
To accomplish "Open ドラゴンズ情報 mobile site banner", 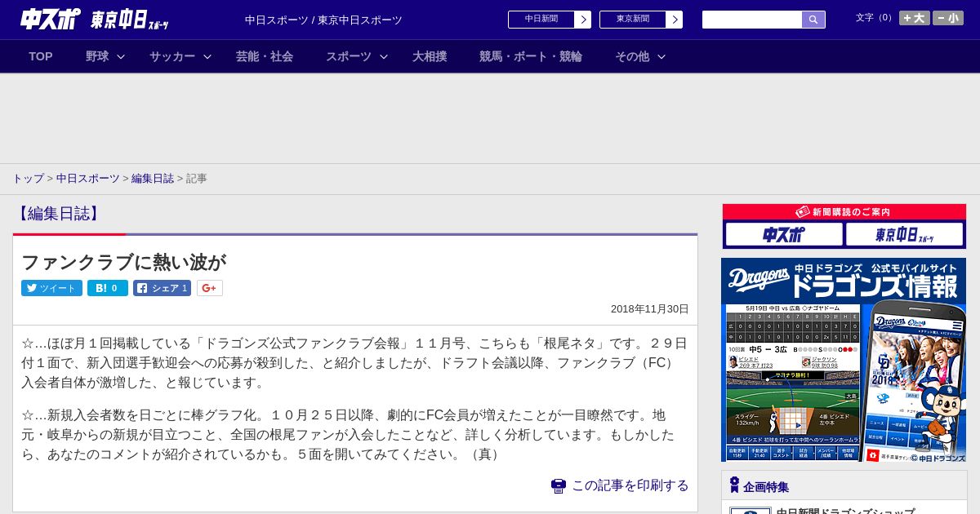I will tap(844, 360).
